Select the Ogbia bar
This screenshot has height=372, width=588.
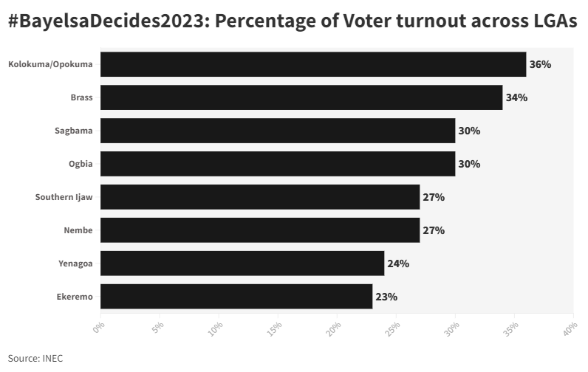[278, 164]
